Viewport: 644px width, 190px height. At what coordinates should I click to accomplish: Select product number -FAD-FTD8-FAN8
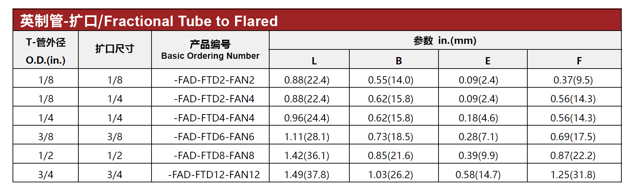[x=214, y=156]
